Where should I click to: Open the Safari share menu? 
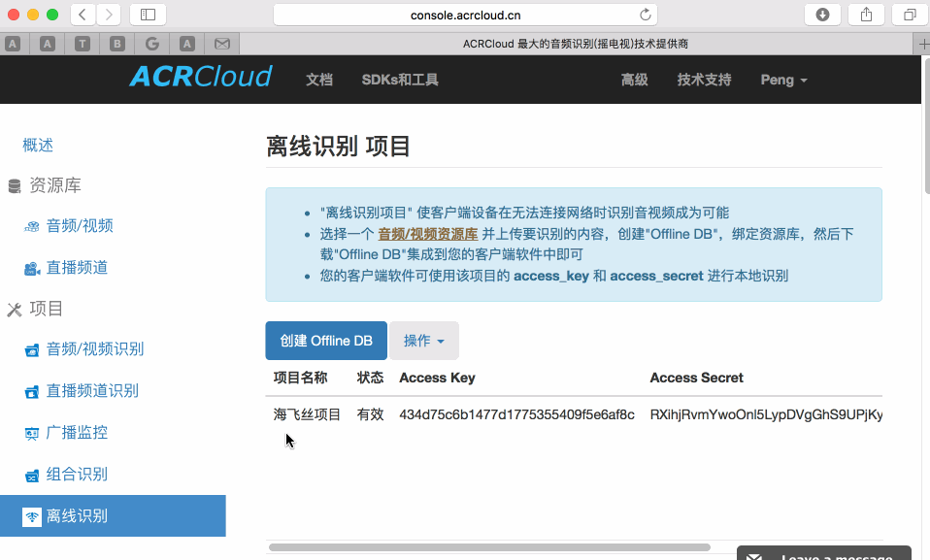[x=867, y=15]
